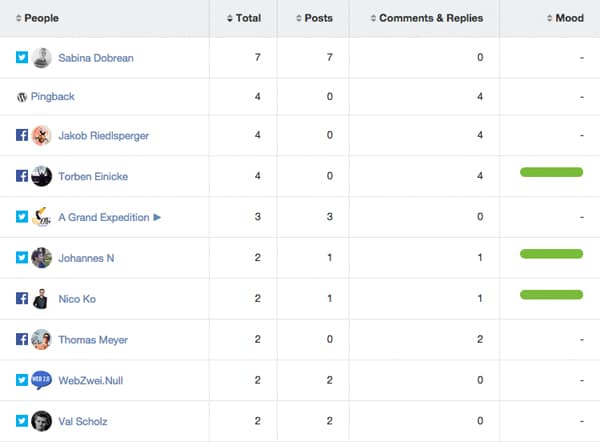The width and height of the screenshot is (600, 442).
Task: Click Nico Ko's avatar picture
Action: (41, 298)
